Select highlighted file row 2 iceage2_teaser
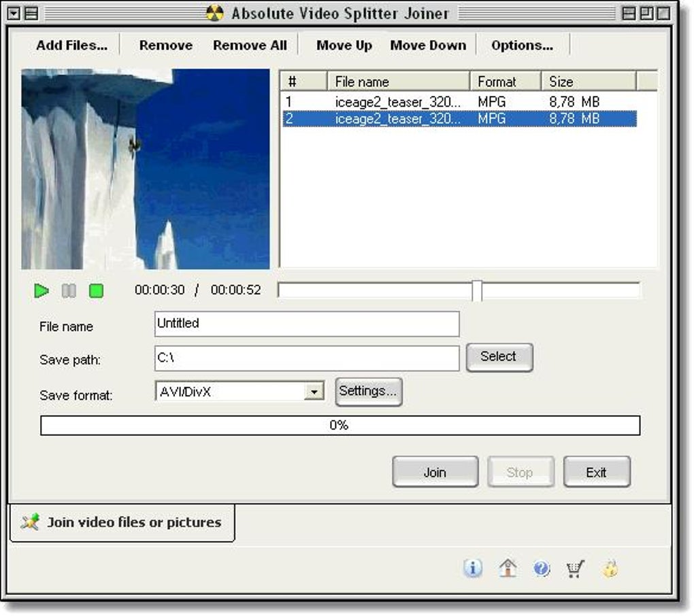 (x=459, y=118)
